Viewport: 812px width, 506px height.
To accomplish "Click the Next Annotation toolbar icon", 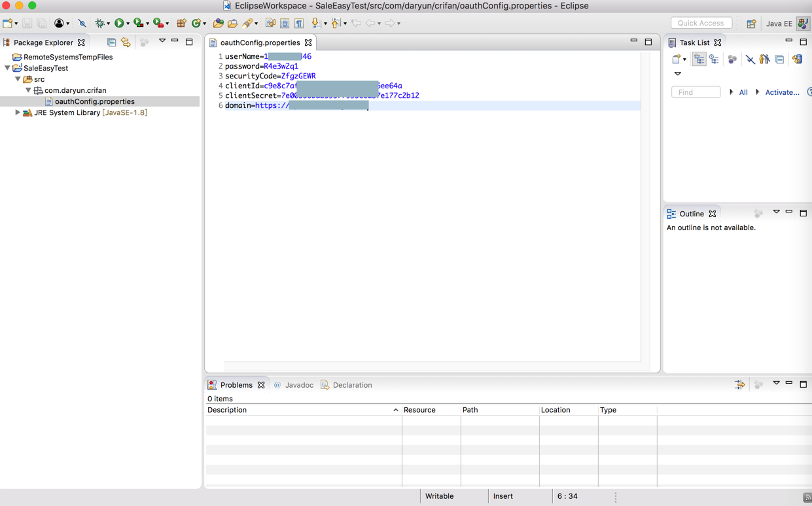I will tap(315, 24).
